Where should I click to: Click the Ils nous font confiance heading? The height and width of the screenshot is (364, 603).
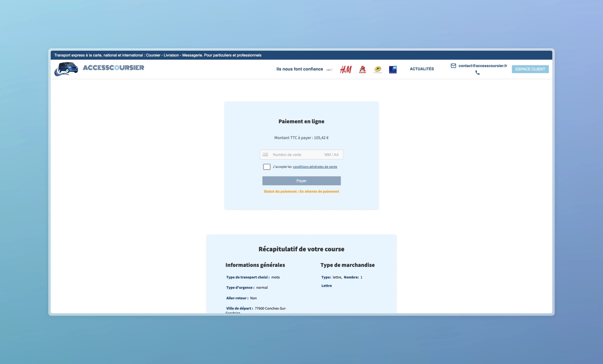300,69
